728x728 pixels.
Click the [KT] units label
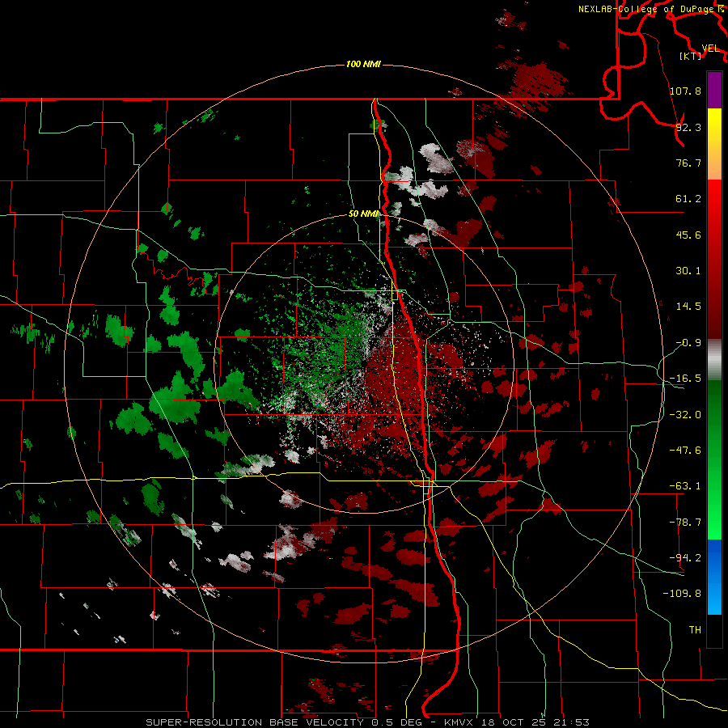[x=691, y=56]
